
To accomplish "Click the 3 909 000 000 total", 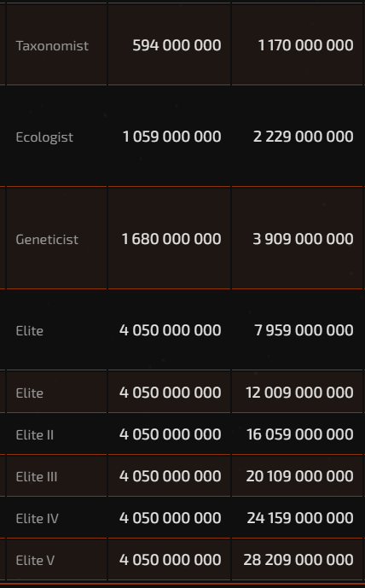I will [x=303, y=239].
